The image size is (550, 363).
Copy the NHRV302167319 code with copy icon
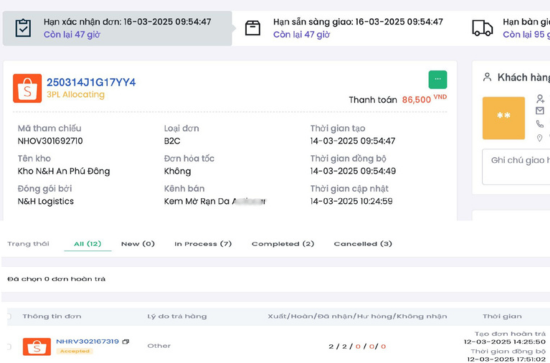point(126,342)
